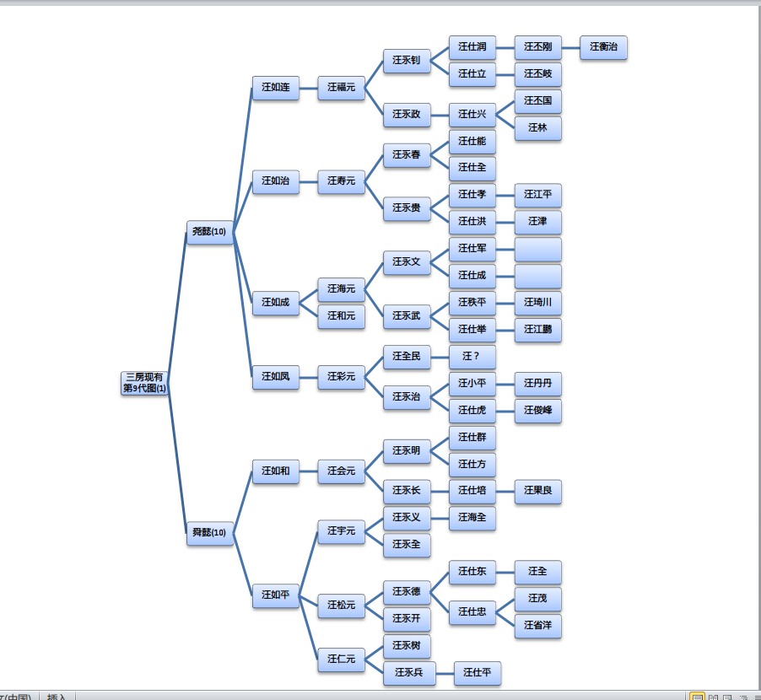Switch to Full Screen Reading view
Image resolution: width=761 pixels, height=700 pixels.
coord(715,697)
